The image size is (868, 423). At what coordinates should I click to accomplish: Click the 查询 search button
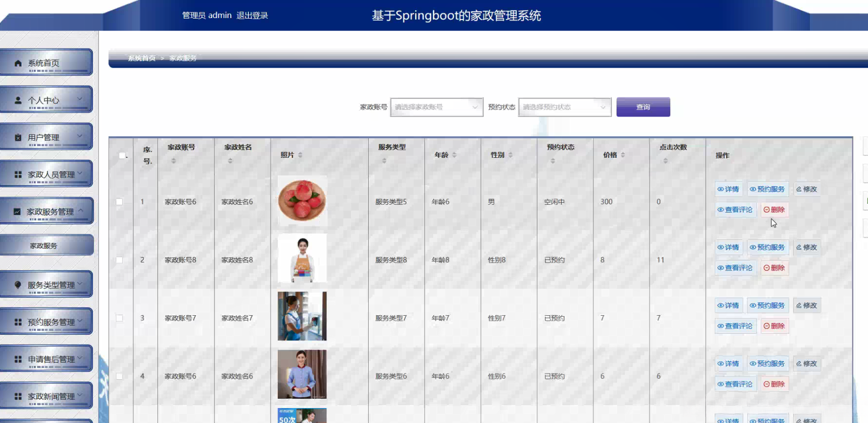643,107
